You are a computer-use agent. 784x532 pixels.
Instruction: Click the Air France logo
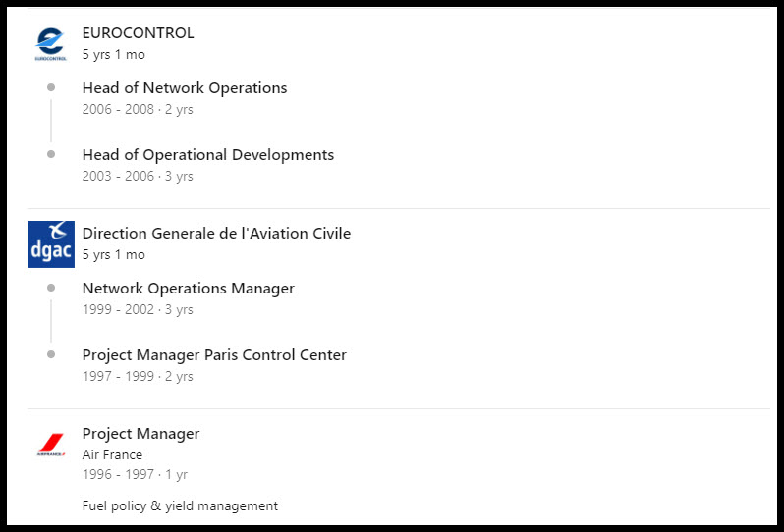[x=51, y=445]
